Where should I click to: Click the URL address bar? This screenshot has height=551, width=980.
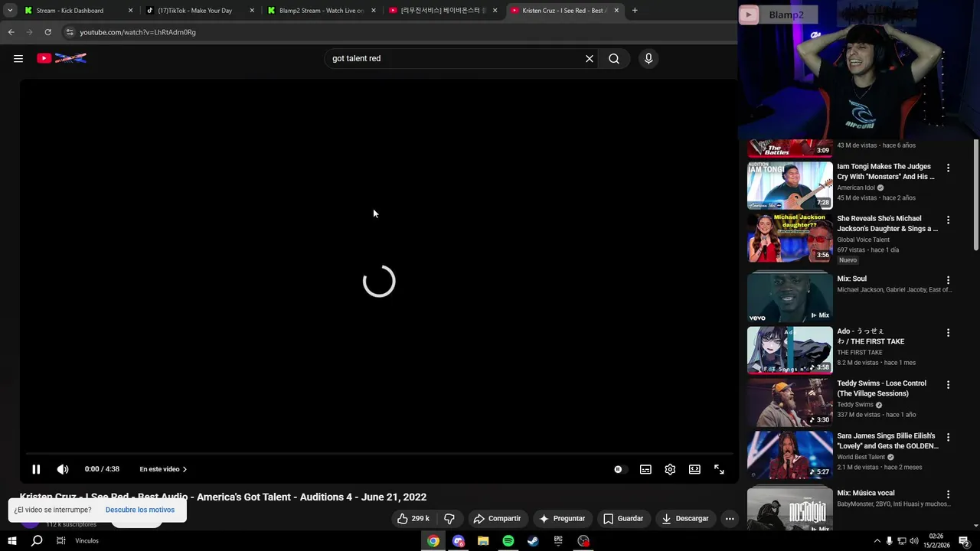point(398,32)
